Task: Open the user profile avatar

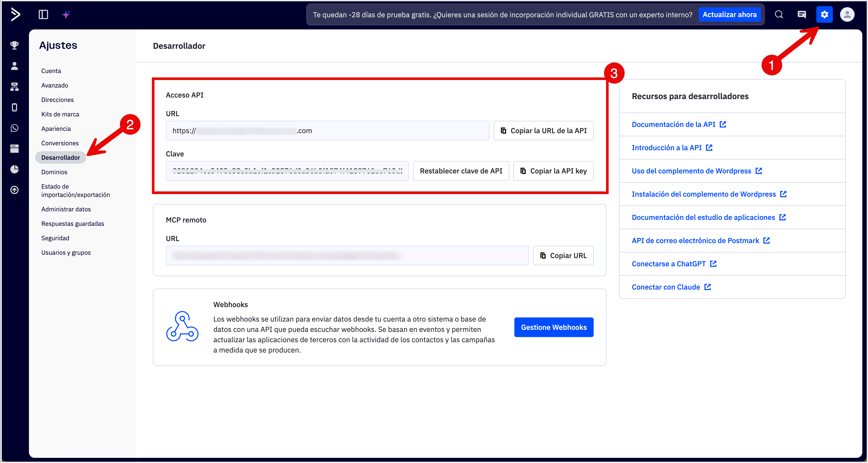Action: coord(847,14)
